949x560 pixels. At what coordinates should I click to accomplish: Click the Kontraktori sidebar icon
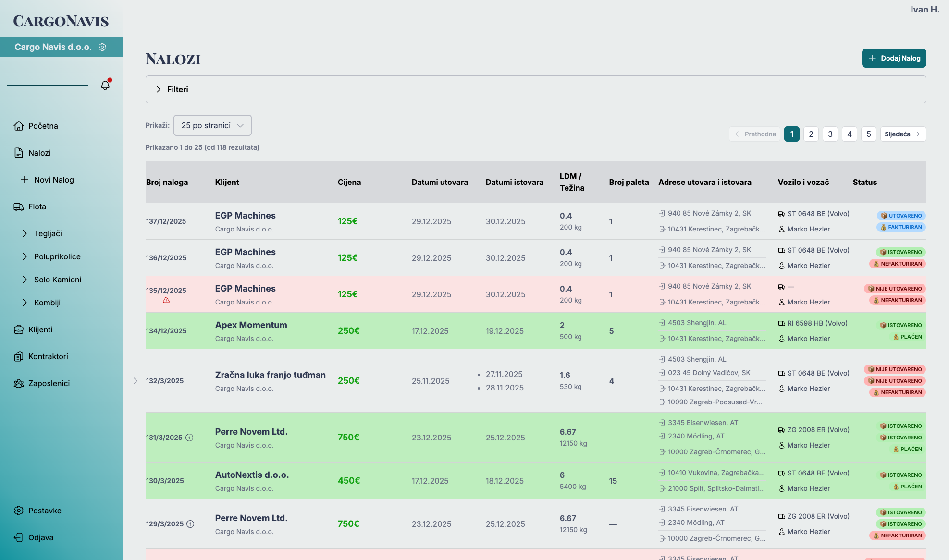pos(18,356)
